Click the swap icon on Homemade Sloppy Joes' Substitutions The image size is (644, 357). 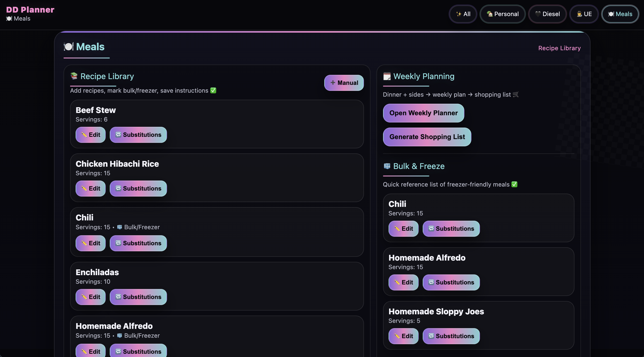(x=431, y=336)
